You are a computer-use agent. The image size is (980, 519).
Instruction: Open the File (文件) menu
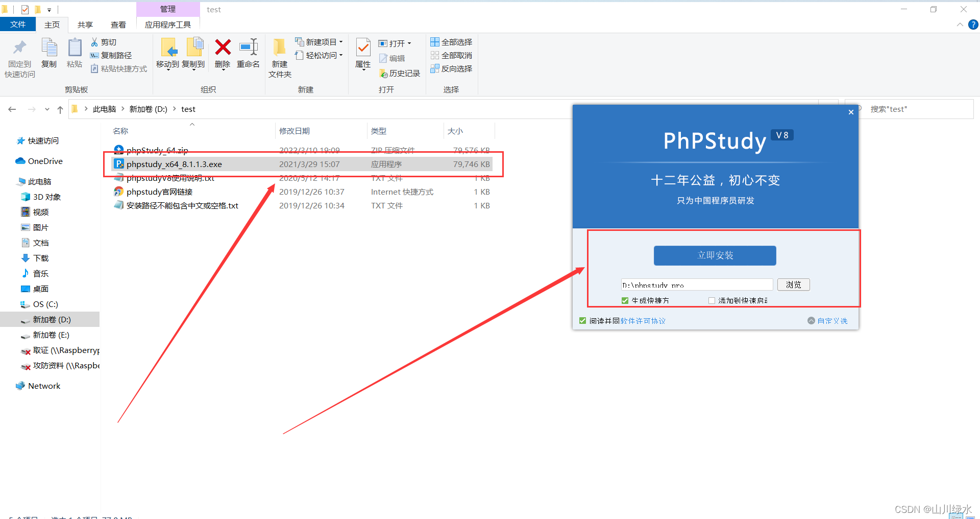[x=18, y=25]
